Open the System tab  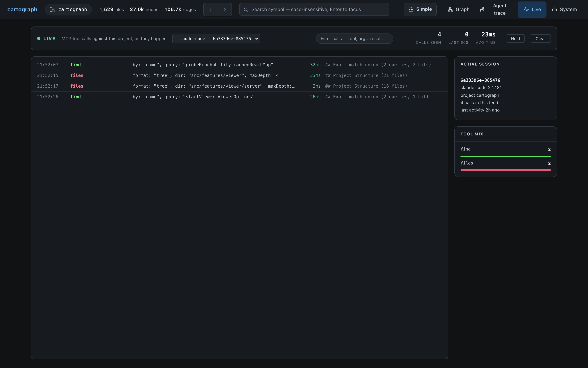pyautogui.click(x=564, y=10)
